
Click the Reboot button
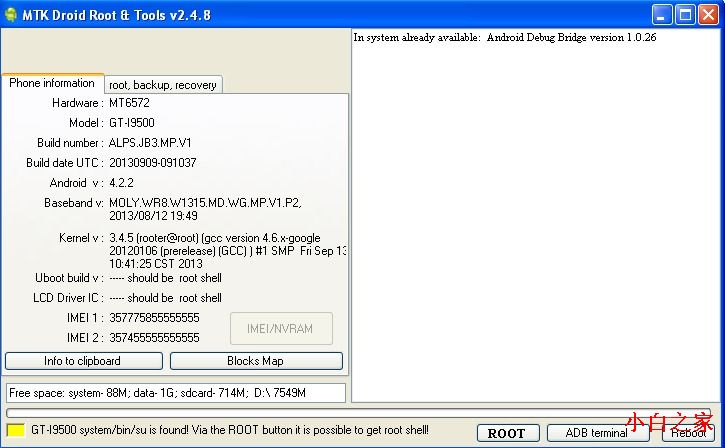pyautogui.click(x=688, y=433)
